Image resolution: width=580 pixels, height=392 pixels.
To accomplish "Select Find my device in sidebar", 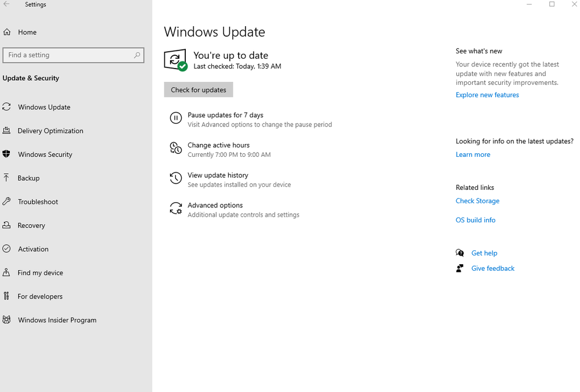I will [40, 273].
